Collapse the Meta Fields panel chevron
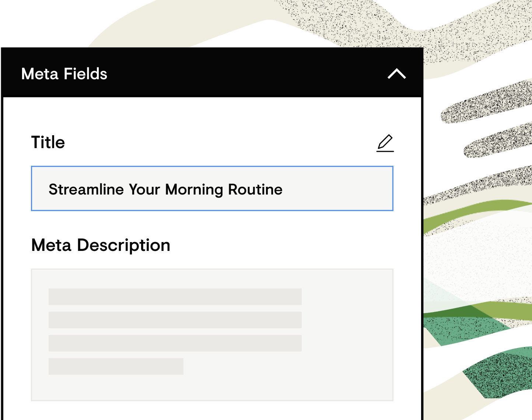This screenshot has width=532, height=420. [397, 74]
